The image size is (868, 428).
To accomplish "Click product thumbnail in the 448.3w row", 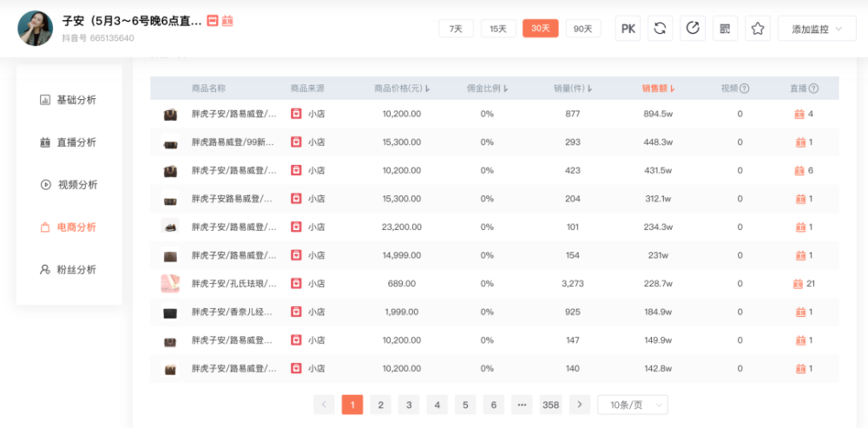I will point(170,142).
